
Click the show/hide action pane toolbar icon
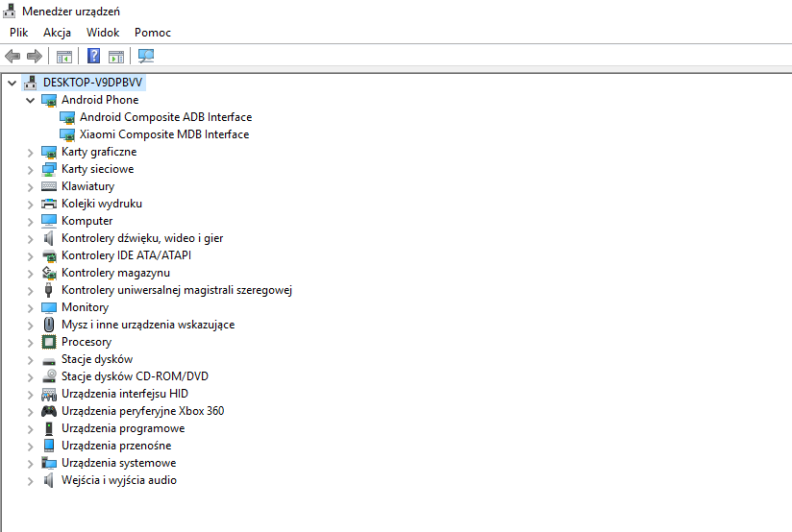pyautogui.click(x=116, y=56)
